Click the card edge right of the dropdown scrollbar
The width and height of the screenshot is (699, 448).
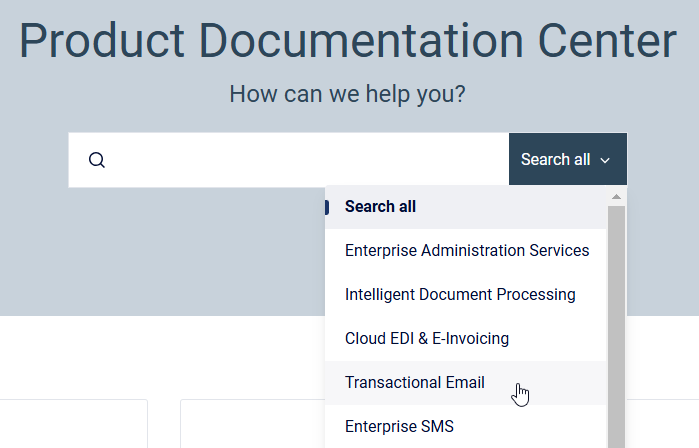click(x=663, y=423)
